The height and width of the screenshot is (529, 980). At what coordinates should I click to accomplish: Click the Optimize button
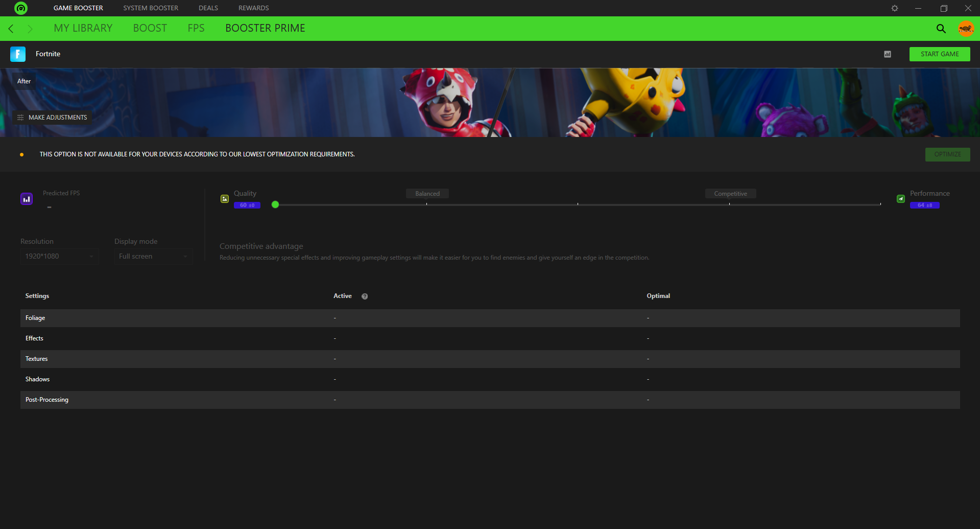[948, 154]
